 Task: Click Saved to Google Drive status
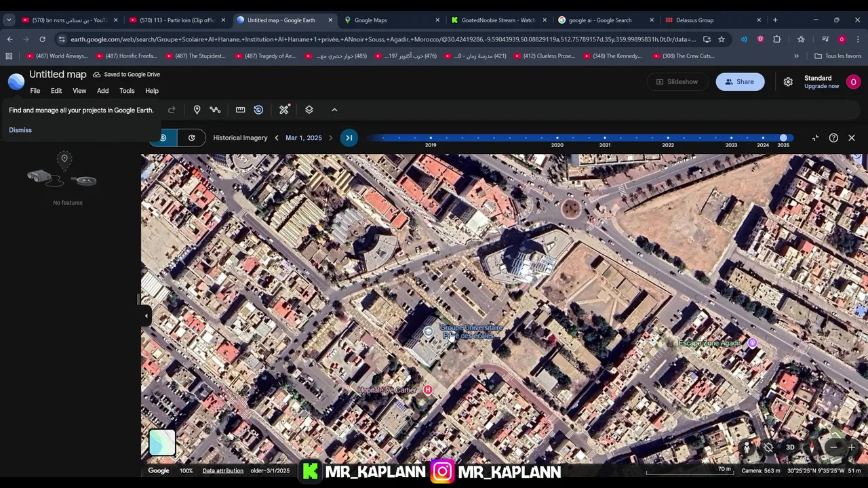point(127,75)
